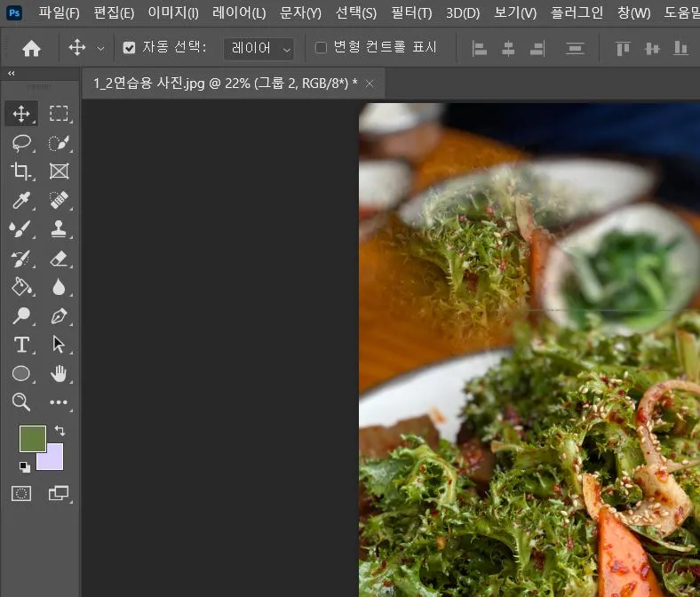This screenshot has width=700, height=597.
Task: Open the 편집(E) menu
Action: coord(114,12)
